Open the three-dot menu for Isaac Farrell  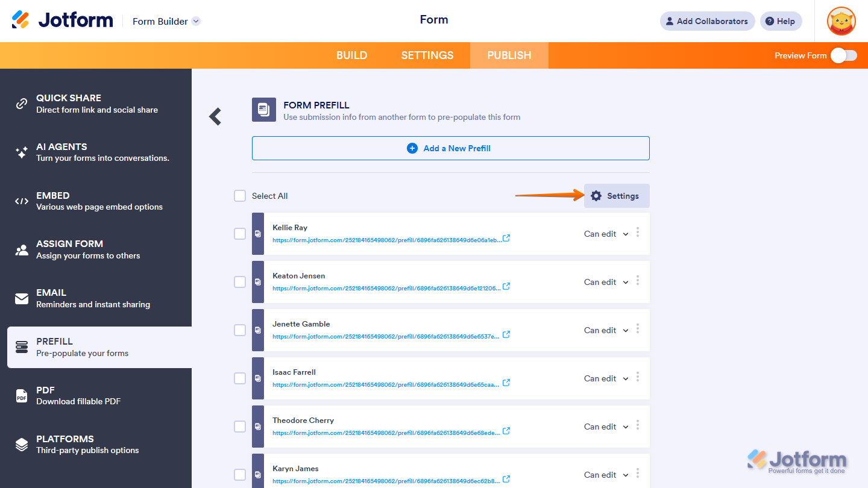(x=637, y=378)
